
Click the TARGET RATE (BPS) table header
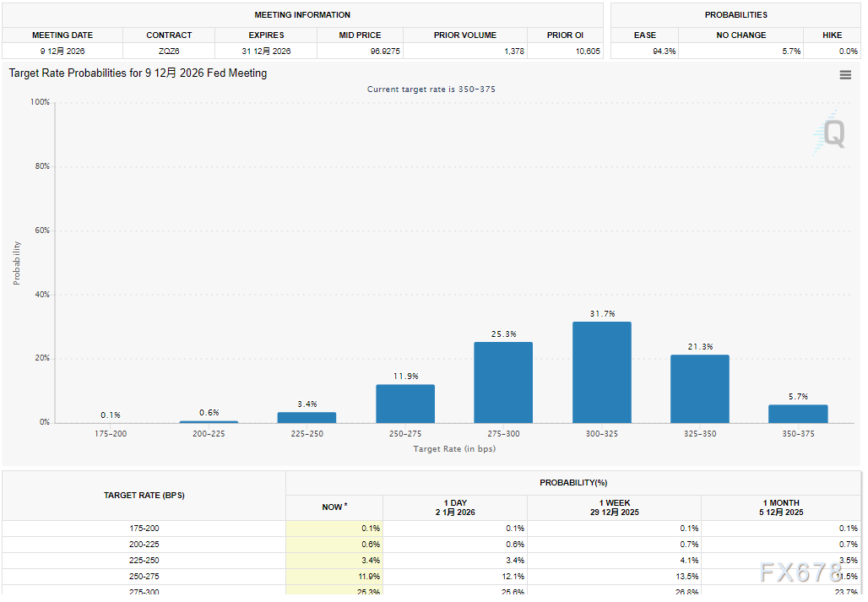144,496
